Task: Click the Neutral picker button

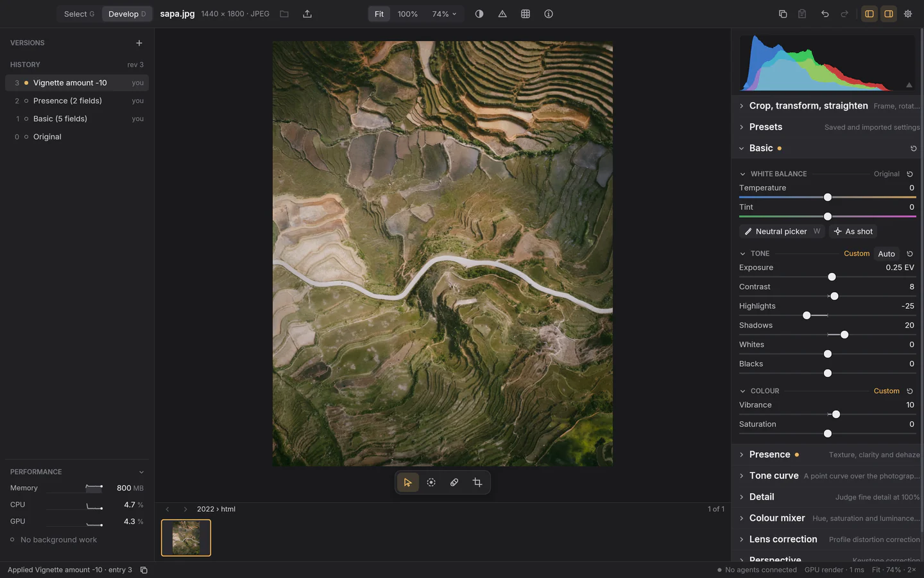Action: coord(782,231)
